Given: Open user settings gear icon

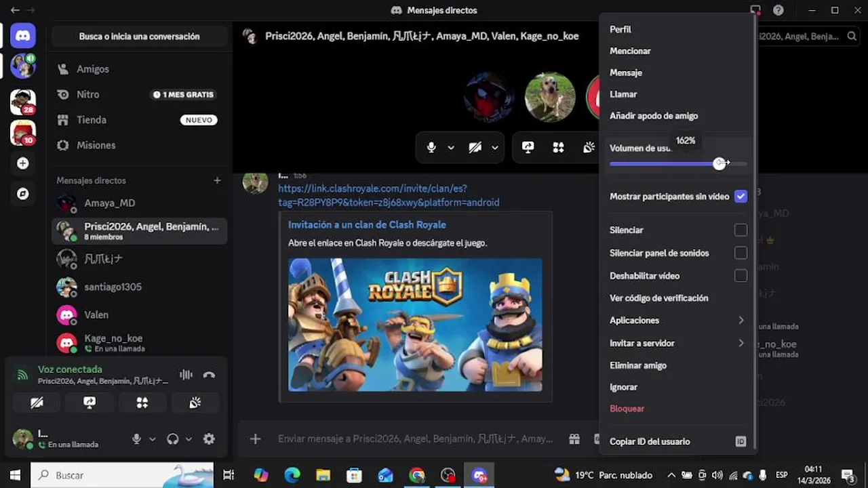Looking at the screenshot, I should [x=209, y=439].
